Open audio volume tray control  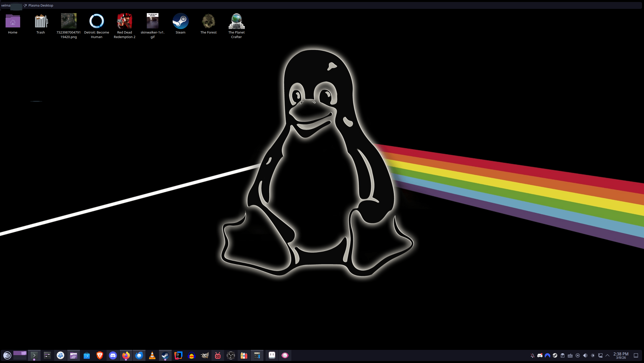(x=585, y=355)
